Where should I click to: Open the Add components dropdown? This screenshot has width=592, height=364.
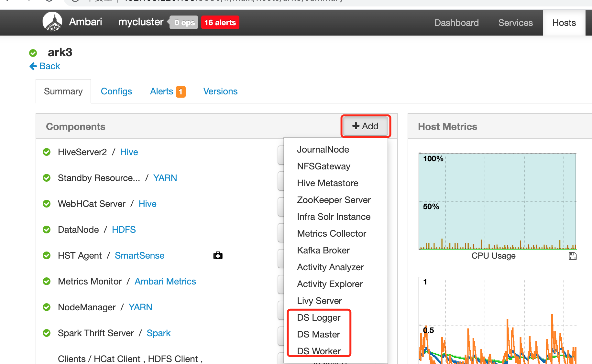[x=366, y=126]
